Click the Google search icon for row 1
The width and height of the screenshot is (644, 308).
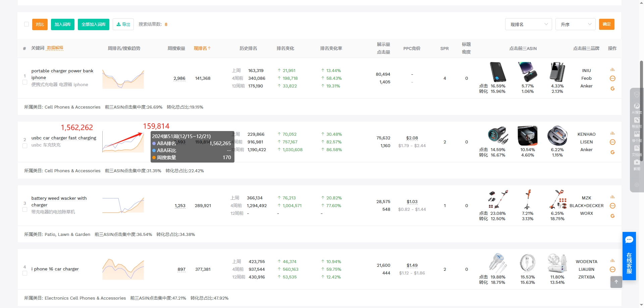point(612,89)
